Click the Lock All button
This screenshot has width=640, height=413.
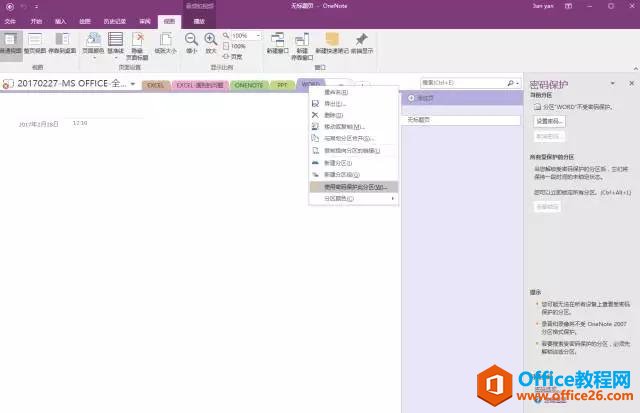[x=547, y=207]
